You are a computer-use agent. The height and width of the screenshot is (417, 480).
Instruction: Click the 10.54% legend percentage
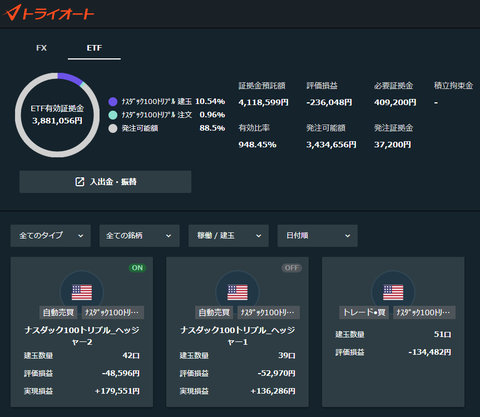tap(210, 101)
